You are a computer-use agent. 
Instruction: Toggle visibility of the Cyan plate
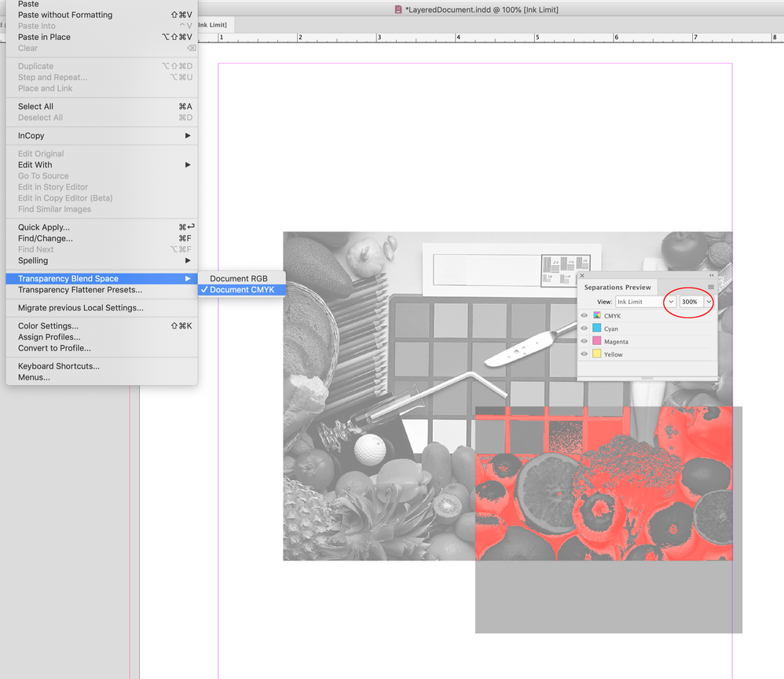click(584, 328)
